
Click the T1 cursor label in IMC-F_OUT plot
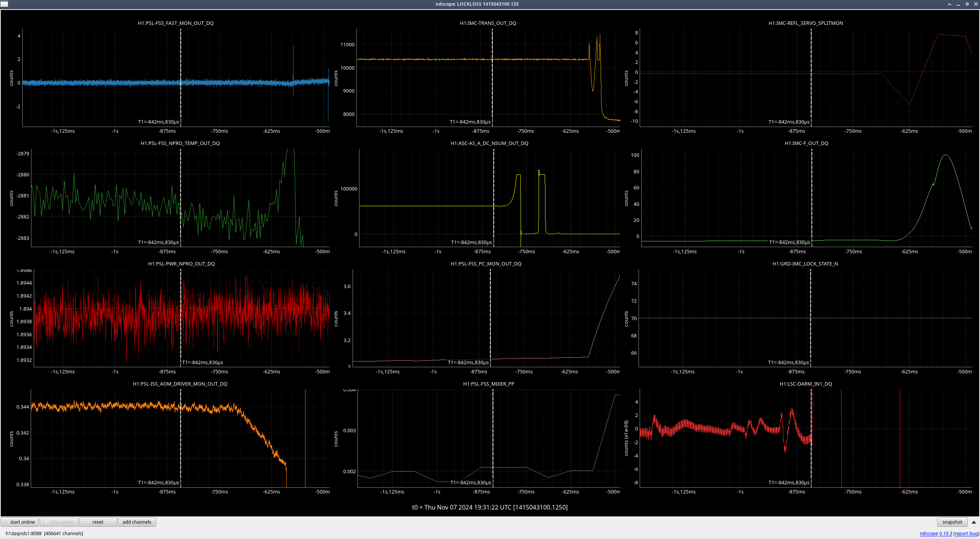789,242
